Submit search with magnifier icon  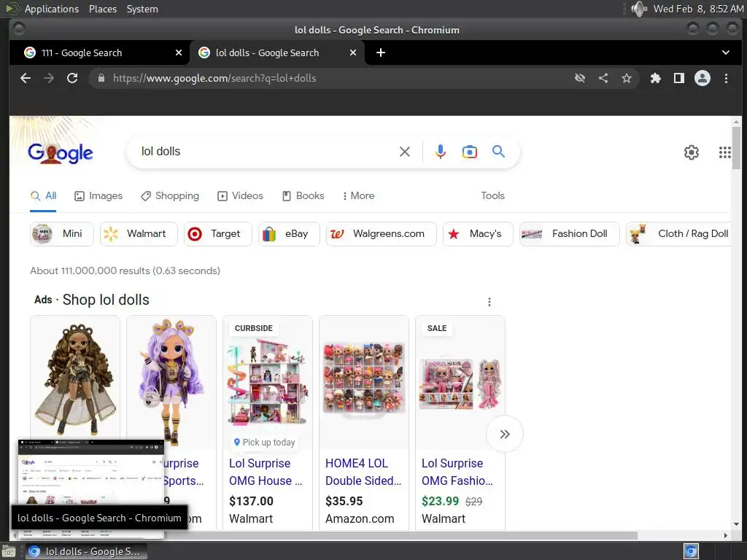pyautogui.click(x=498, y=152)
